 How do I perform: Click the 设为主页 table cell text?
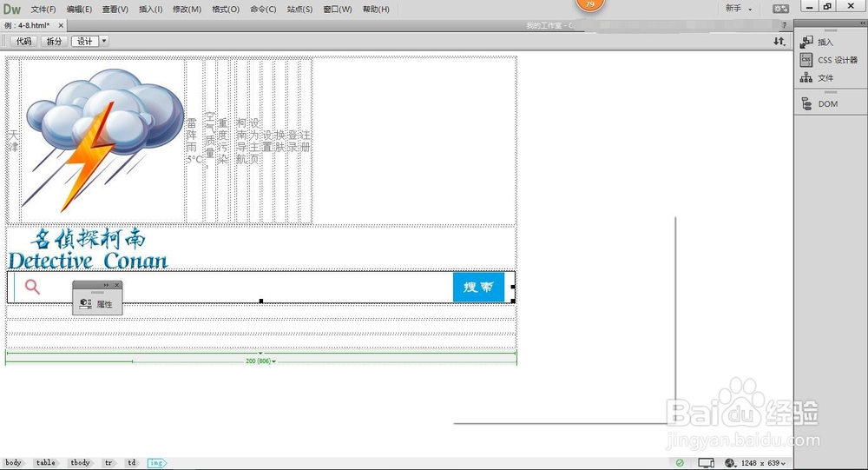point(253,141)
